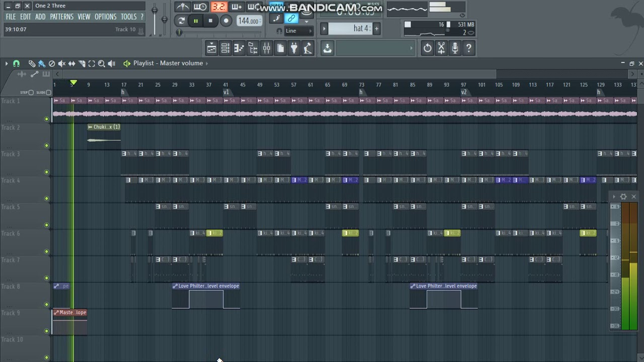
Task: Open the project picker page icon
Action: point(281,48)
